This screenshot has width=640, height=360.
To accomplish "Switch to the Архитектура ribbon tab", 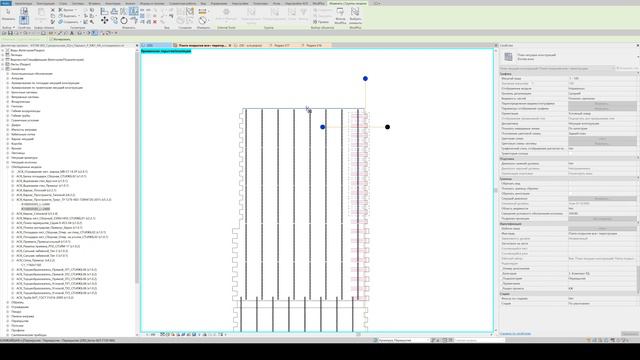I will [23, 3].
